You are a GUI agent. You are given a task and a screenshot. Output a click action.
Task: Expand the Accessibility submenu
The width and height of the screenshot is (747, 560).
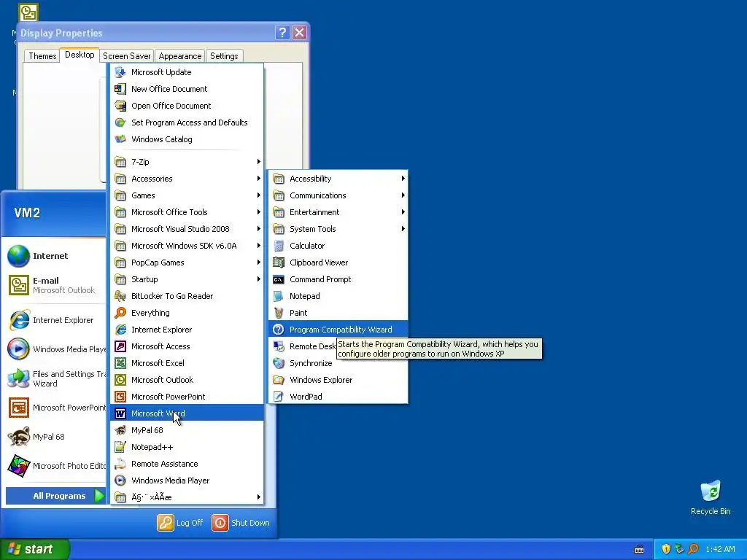[x=338, y=179]
